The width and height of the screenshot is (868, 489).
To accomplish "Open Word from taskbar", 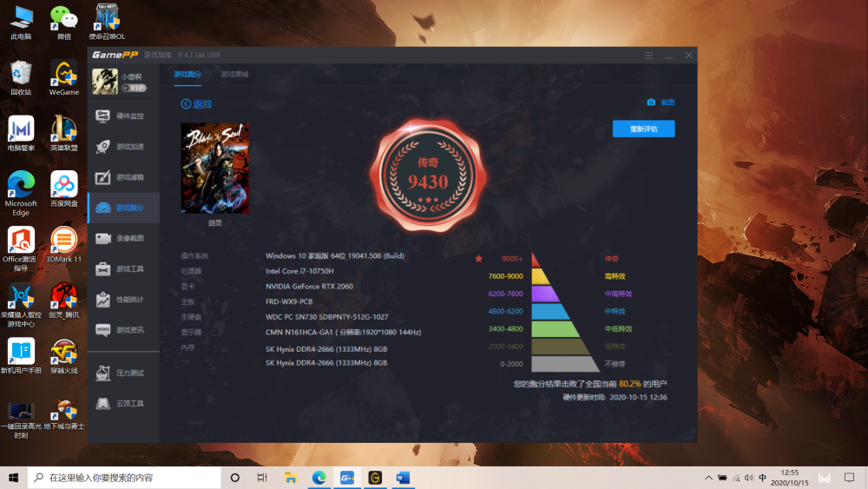I will pos(403,478).
